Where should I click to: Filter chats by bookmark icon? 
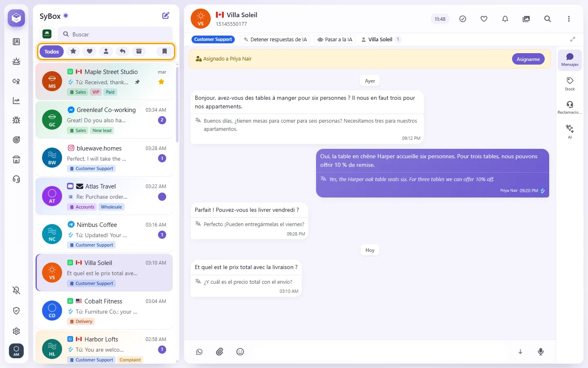point(165,51)
